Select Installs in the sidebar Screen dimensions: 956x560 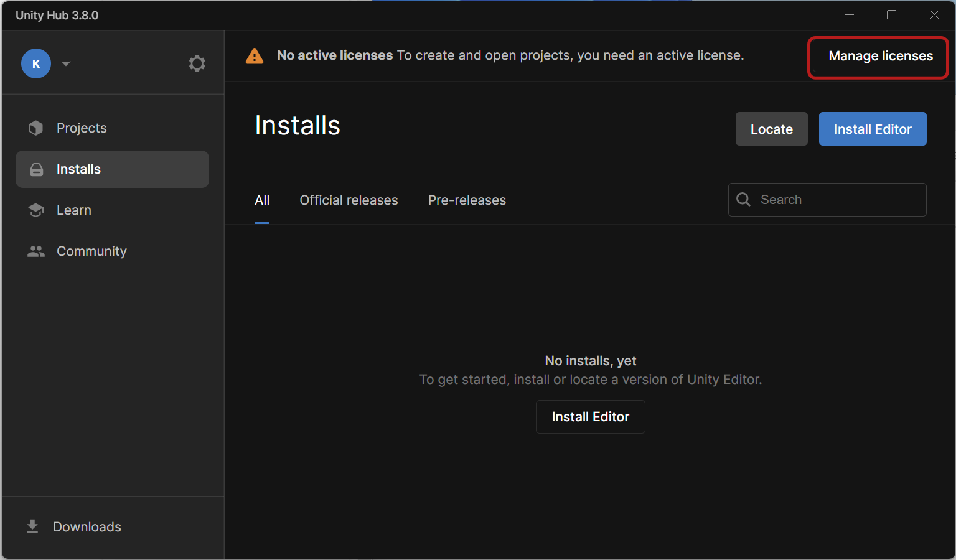112,169
